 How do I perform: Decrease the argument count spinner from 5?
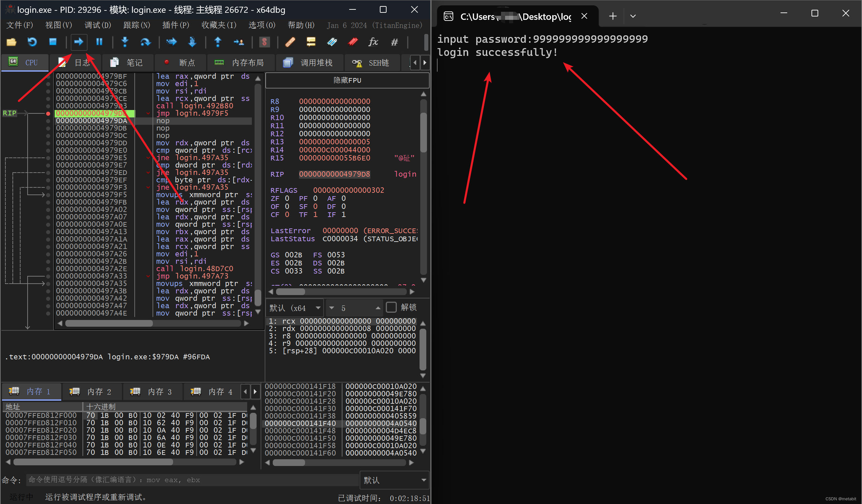[x=331, y=308]
